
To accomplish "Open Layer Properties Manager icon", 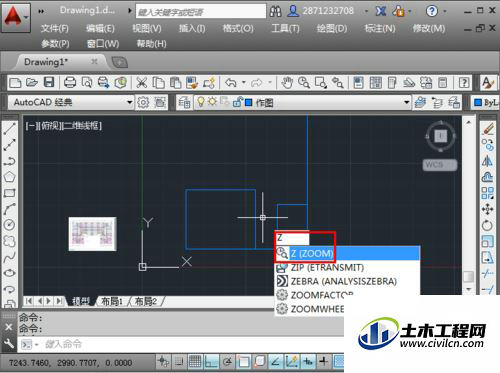I will pyautogui.click(x=184, y=102).
